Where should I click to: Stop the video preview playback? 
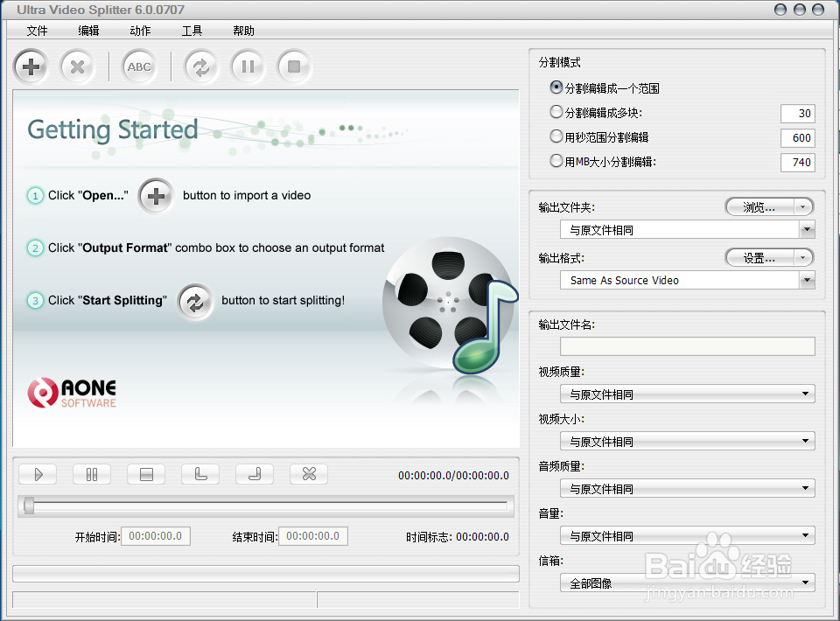(x=146, y=474)
